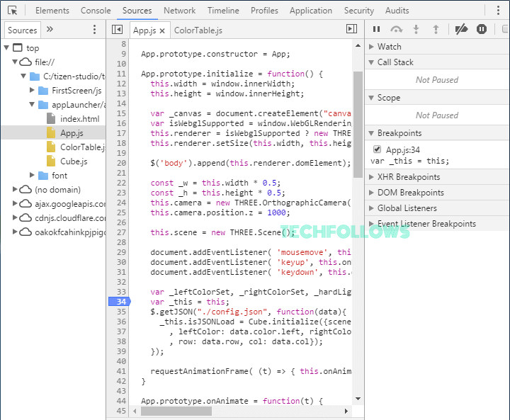Image resolution: width=510 pixels, height=420 pixels.
Task: Collapse the C:/tizen-studio folder
Action: pos(23,76)
